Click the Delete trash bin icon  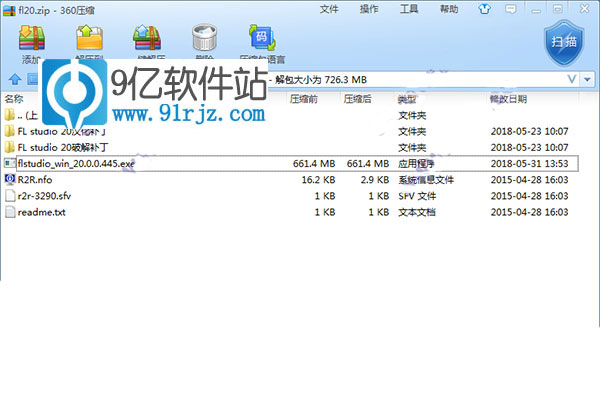coord(204,37)
